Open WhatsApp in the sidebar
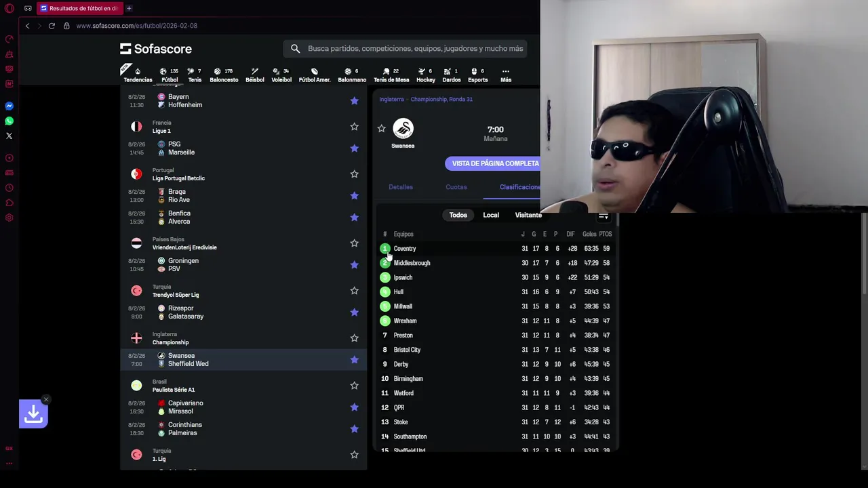This screenshot has width=868, height=488. click(x=9, y=121)
